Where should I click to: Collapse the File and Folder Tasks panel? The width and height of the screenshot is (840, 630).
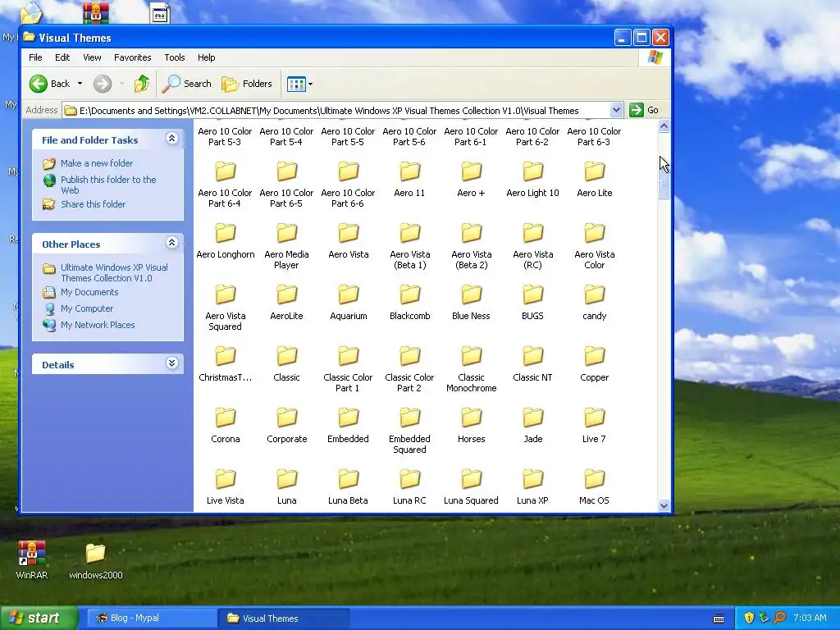172,139
